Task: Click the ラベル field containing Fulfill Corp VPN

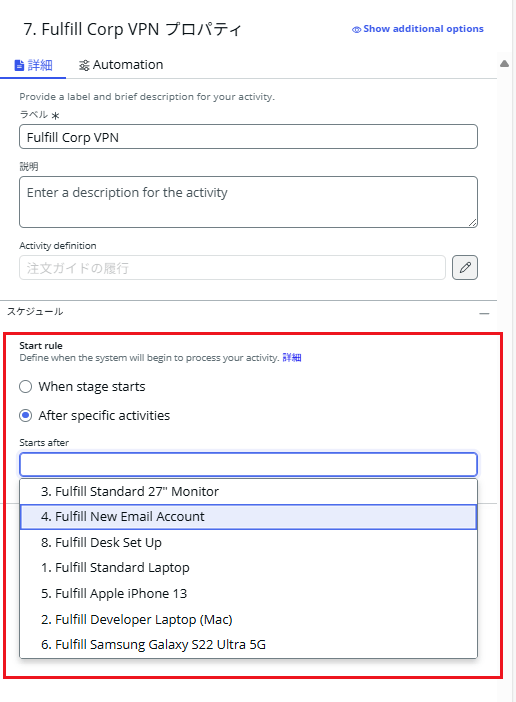Action: pos(248,137)
